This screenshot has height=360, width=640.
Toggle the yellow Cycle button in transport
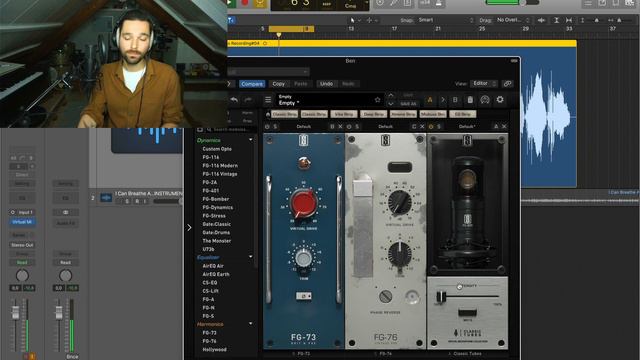click(260, 3)
